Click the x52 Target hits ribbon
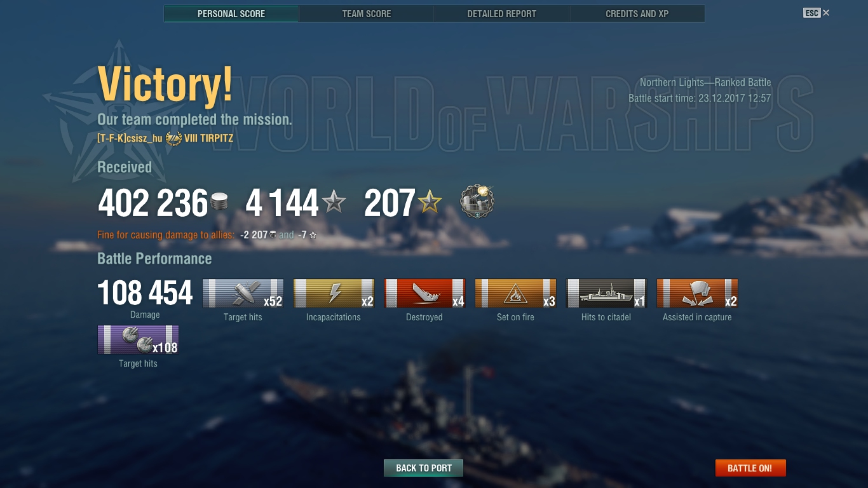The image size is (868, 488). pyautogui.click(x=243, y=293)
